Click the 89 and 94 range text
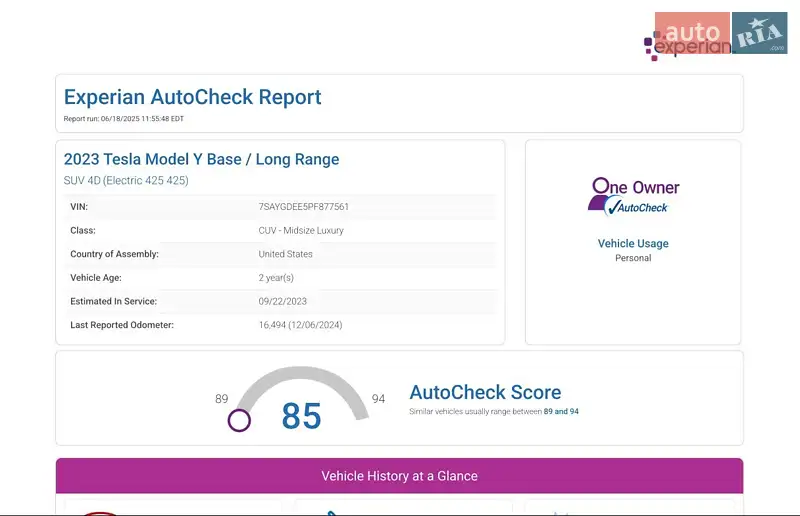This screenshot has width=800, height=516. click(561, 412)
